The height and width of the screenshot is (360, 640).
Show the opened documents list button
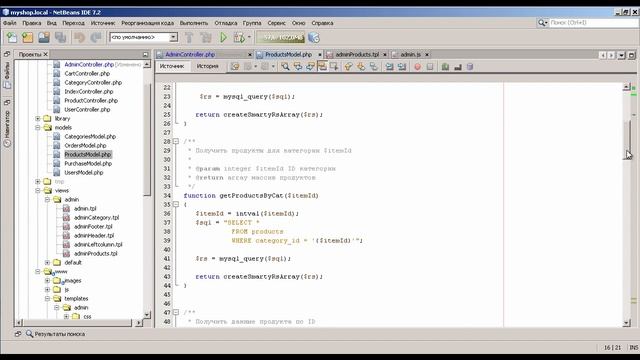622,55
